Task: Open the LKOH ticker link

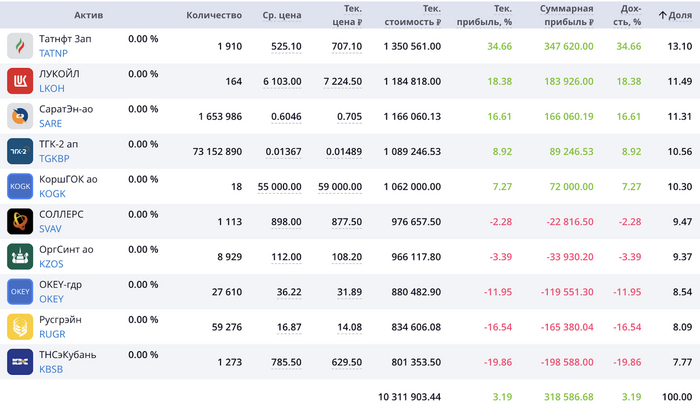Action: coord(52,88)
